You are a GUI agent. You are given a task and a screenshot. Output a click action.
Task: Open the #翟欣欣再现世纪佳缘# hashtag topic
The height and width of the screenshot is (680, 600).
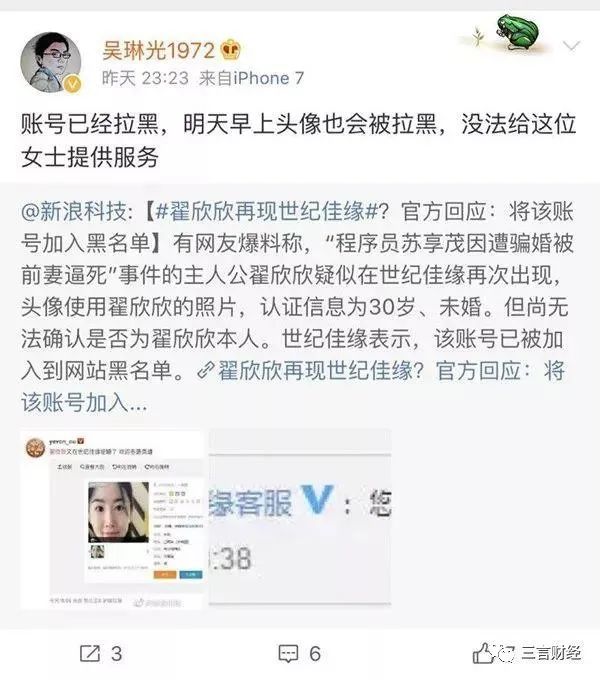[266, 212]
